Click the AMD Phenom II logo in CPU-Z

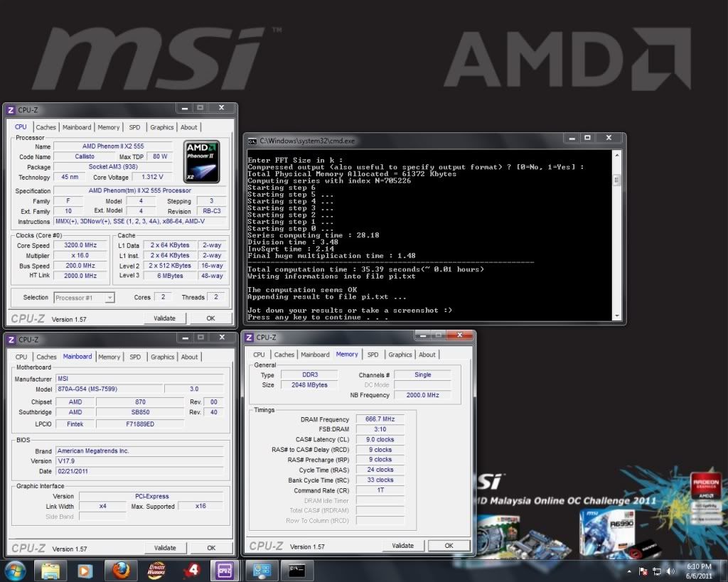pyautogui.click(x=201, y=161)
